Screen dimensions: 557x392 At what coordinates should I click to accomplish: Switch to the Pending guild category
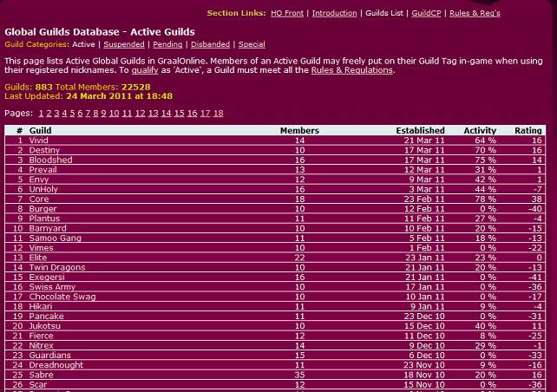click(x=167, y=44)
